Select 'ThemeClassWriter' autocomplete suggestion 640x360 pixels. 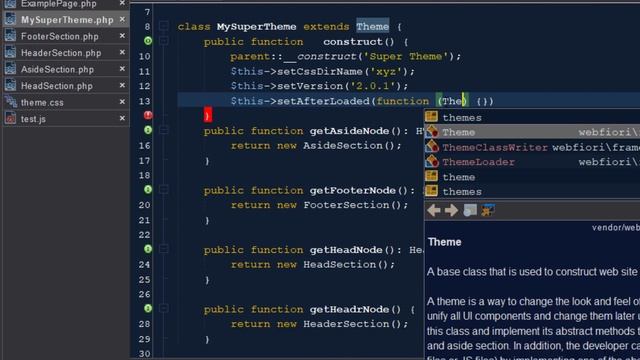(532, 147)
